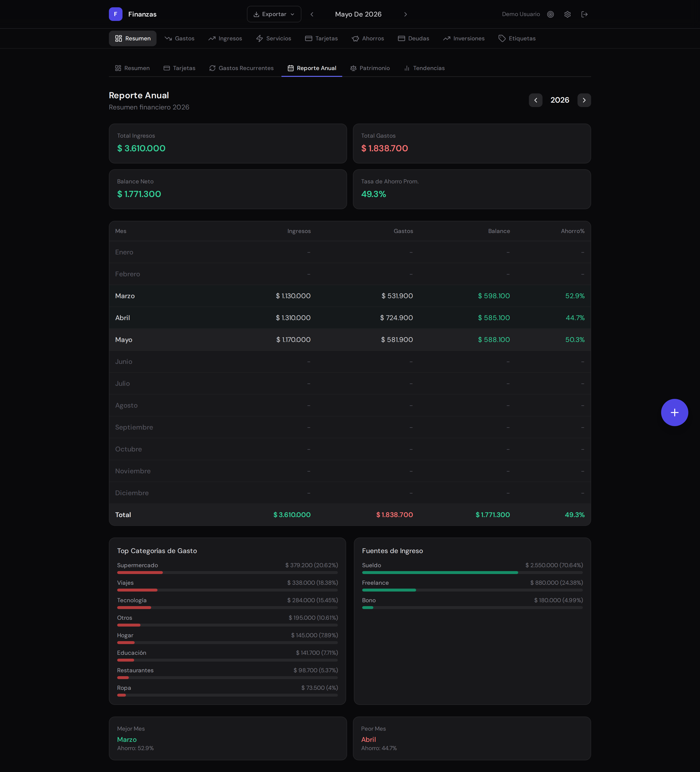
Task: Click the Educación category label
Action: 132,653
